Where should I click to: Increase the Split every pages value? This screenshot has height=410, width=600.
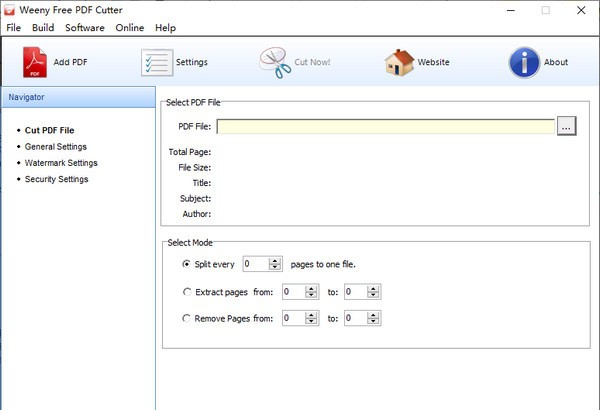(x=275, y=261)
